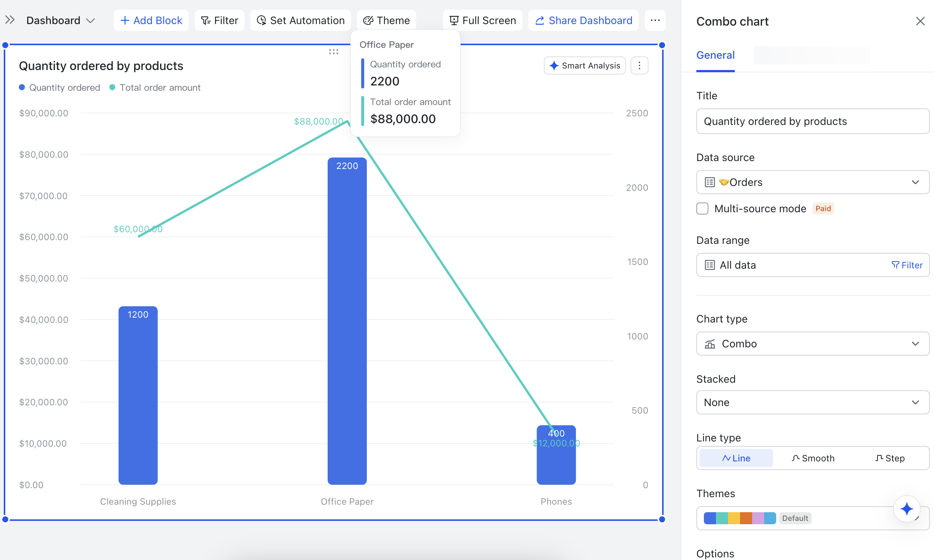Select the Line line type
Viewport: 934px width, 560px height.
pos(736,458)
